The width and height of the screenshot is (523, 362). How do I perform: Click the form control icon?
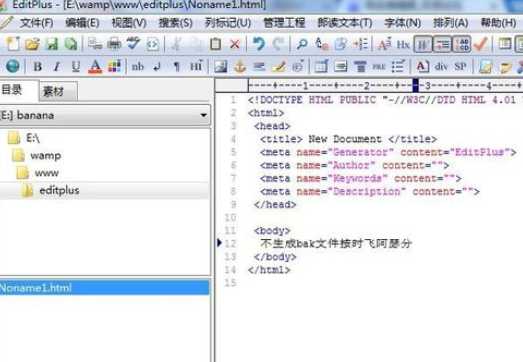click(x=341, y=66)
